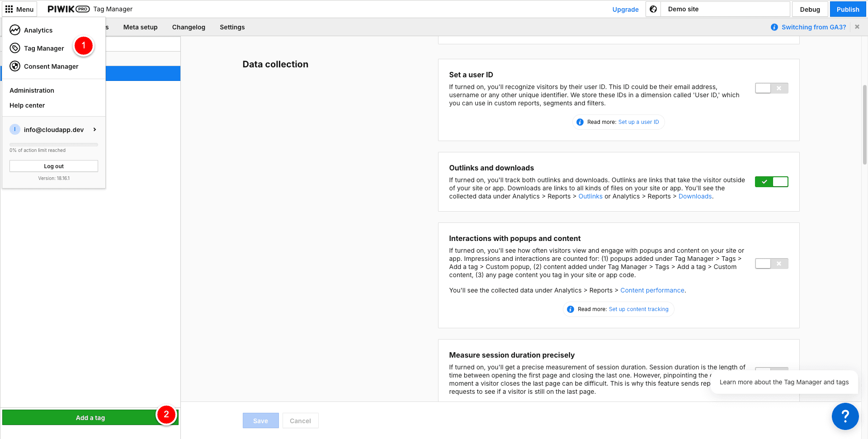Screen dimensions: 868x439
Task: Click the globe icon beside Demo site
Action: 653,9
